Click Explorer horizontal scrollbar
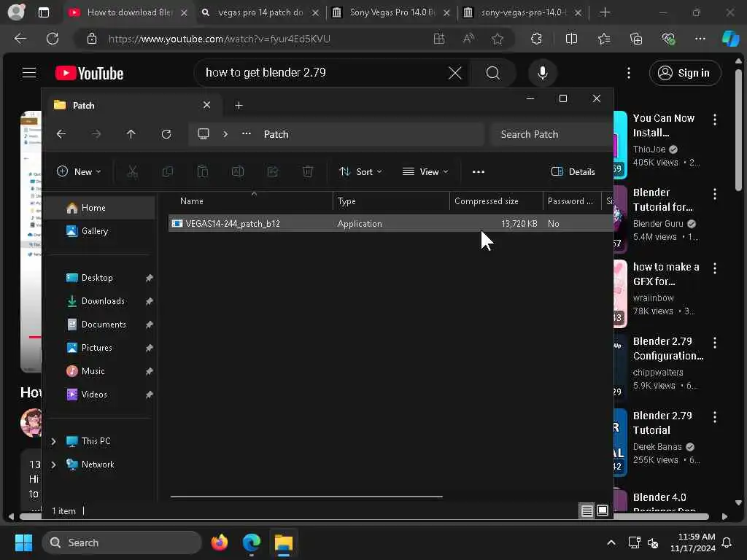Screen dimensions: 747x560 click(x=306, y=496)
